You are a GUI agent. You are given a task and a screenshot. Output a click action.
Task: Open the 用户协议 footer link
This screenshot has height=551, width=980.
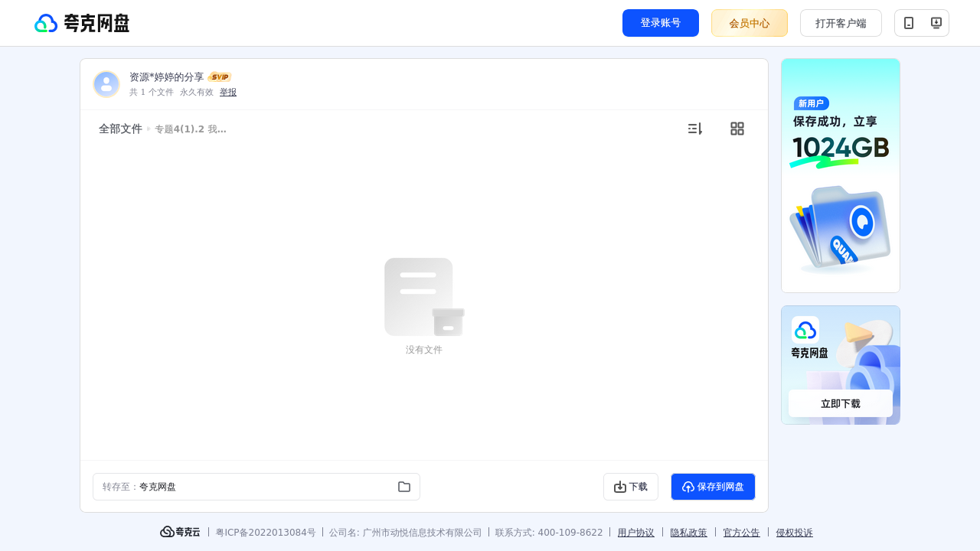pos(636,533)
